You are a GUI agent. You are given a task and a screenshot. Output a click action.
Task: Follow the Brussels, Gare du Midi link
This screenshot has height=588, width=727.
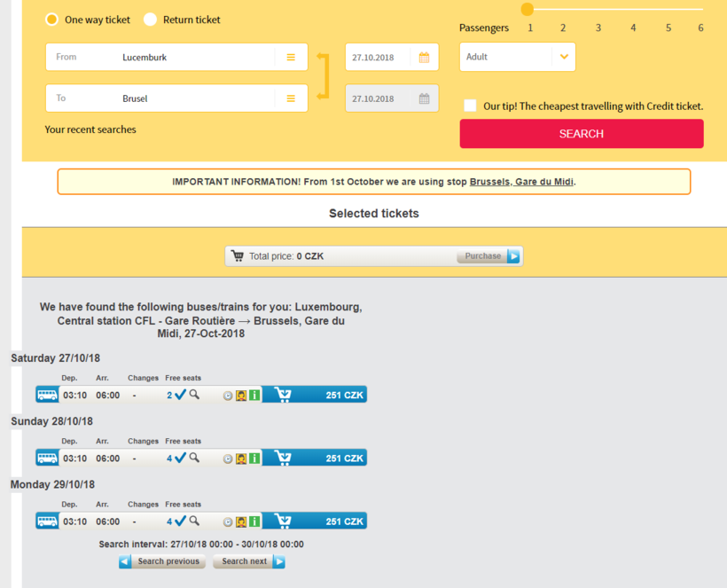(521, 182)
